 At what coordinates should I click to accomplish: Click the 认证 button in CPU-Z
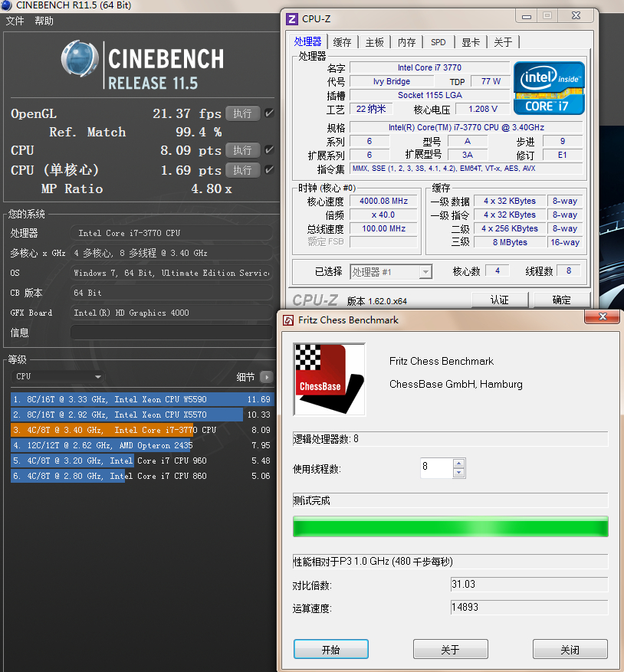coord(500,300)
